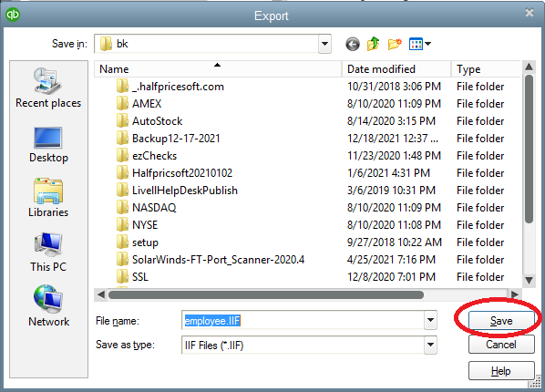The image size is (545, 392).
Task: Create a new folder
Action: 395,44
